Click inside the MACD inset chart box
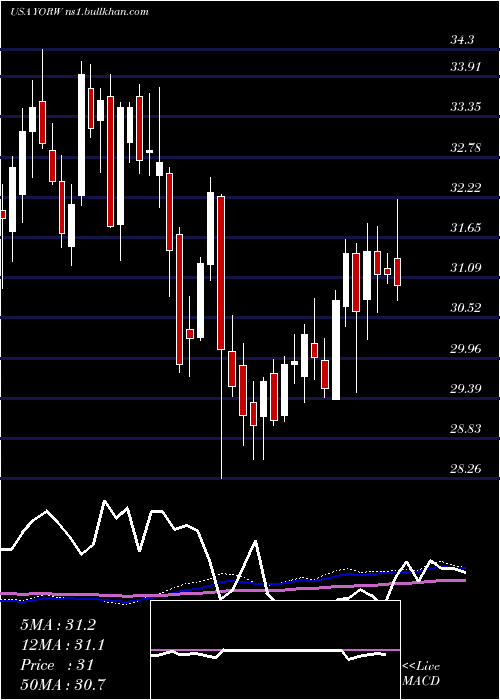The height and width of the screenshot is (700, 500). click(x=275, y=650)
